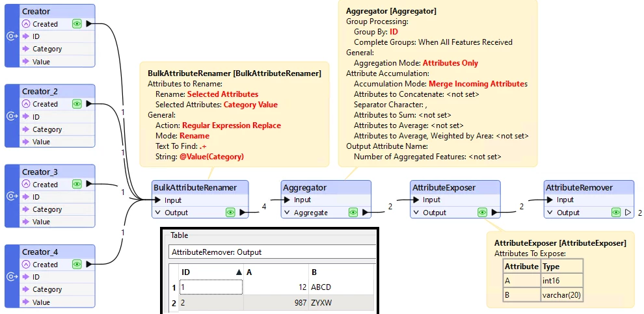Open Creator_3 parameters gear icon
Image resolution: width=644 pixels, height=314 pixels.
point(12,196)
